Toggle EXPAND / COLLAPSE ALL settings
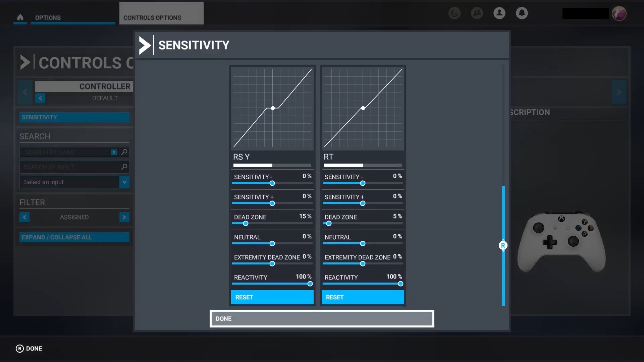Screen dimensions: 644x362 pyautogui.click(x=74, y=237)
